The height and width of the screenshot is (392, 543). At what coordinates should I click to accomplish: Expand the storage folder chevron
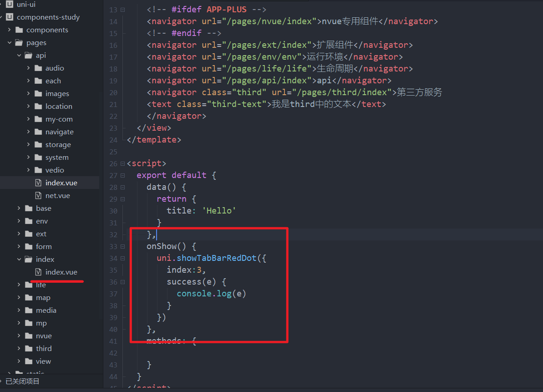(x=28, y=144)
